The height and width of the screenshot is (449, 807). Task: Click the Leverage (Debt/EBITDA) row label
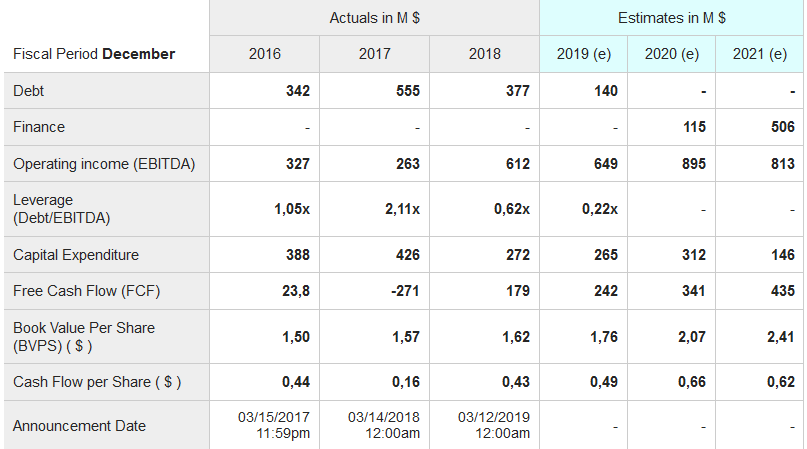coord(62,208)
